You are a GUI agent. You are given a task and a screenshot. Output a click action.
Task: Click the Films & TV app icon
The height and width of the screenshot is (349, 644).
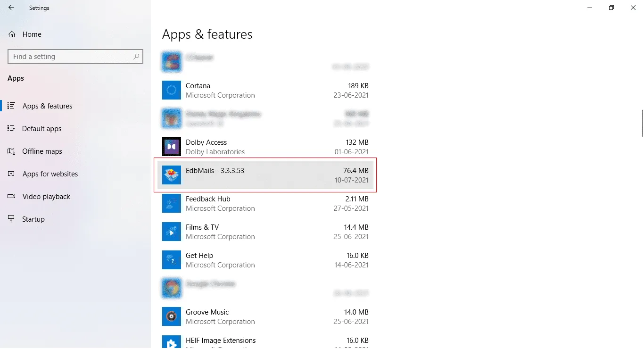(172, 232)
